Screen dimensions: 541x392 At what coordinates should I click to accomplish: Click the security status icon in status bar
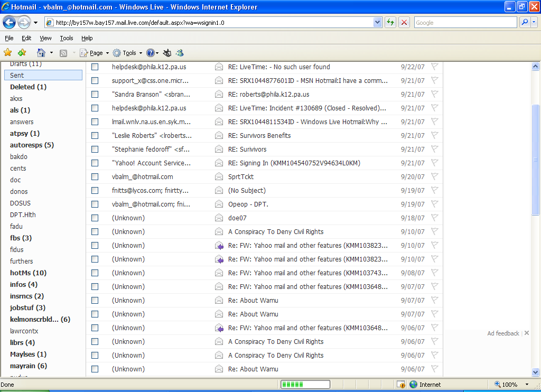[401, 384]
